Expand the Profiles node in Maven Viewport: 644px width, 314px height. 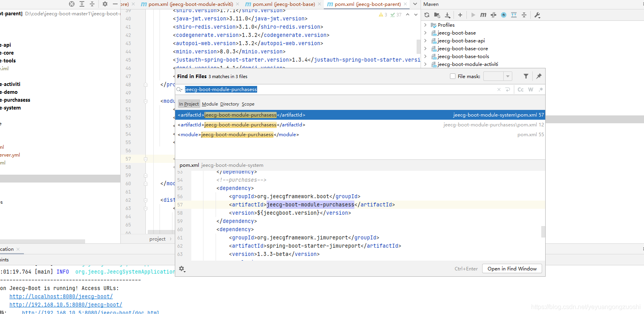[x=425, y=25]
